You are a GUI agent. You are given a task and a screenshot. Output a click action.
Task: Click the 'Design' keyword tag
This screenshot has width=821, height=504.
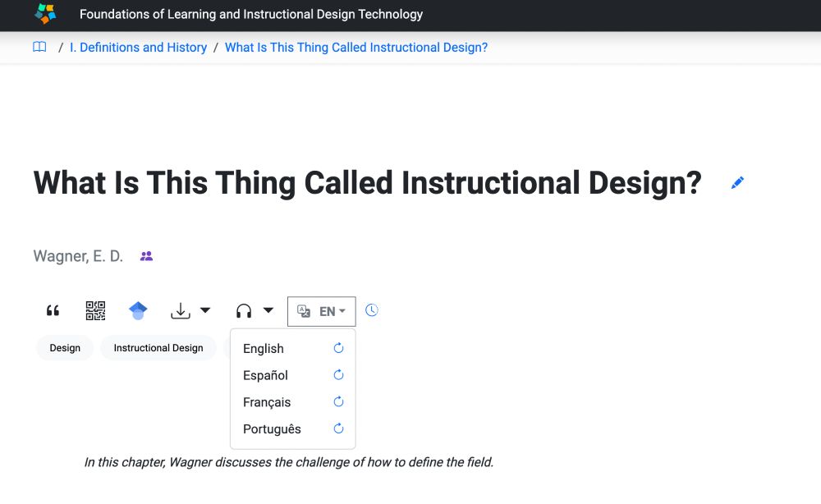[65, 348]
